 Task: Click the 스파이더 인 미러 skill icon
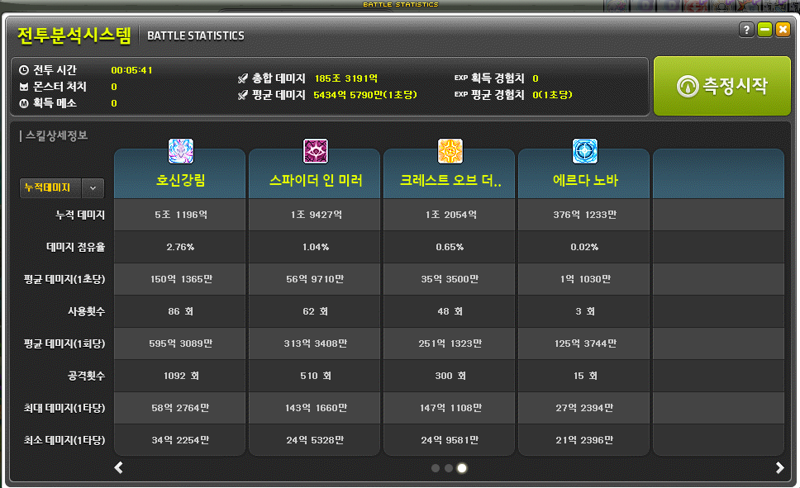[x=315, y=151]
